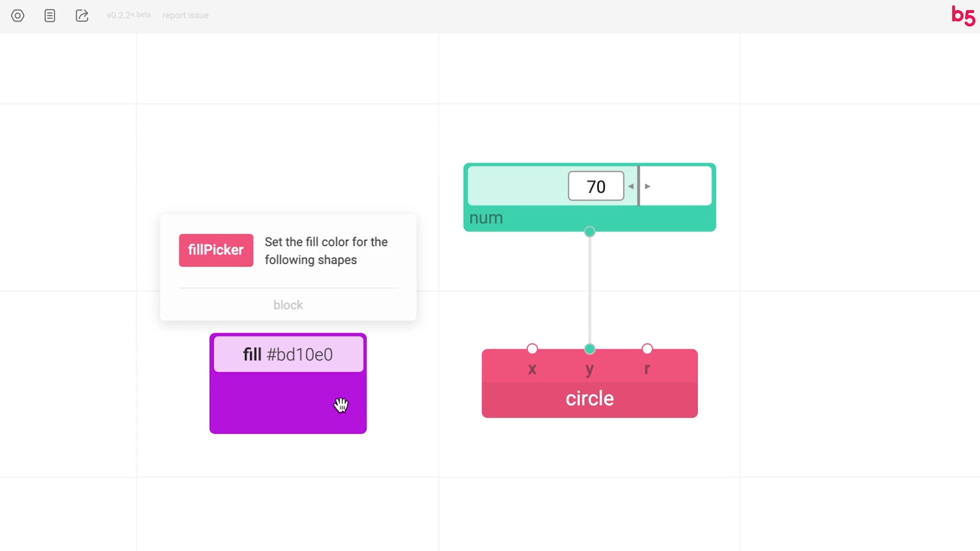Click the num value field showing 70
Image resolution: width=980 pixels, height=551 pixels.
point(596,187)
